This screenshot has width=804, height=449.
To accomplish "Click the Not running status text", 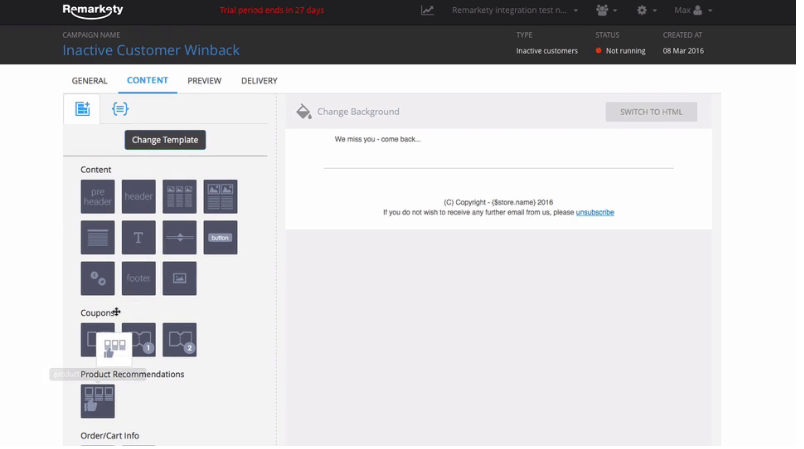I will (x=626, y=51).
